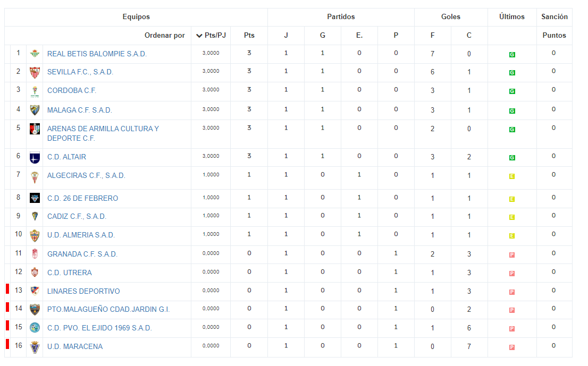Open REAL BETIS BALOMPIE S.A.D. team link

click(x=97, y=54)
